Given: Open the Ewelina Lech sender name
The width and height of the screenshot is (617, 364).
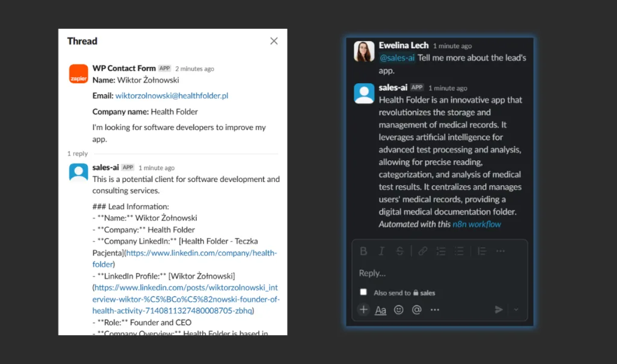Looking at the screenshot, I should (404, 45).
